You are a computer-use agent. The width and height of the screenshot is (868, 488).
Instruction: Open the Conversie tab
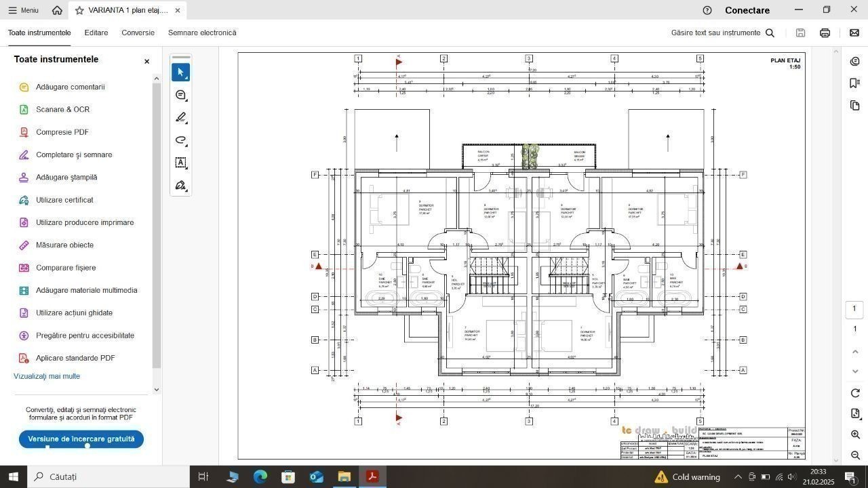tap(138, 33)
